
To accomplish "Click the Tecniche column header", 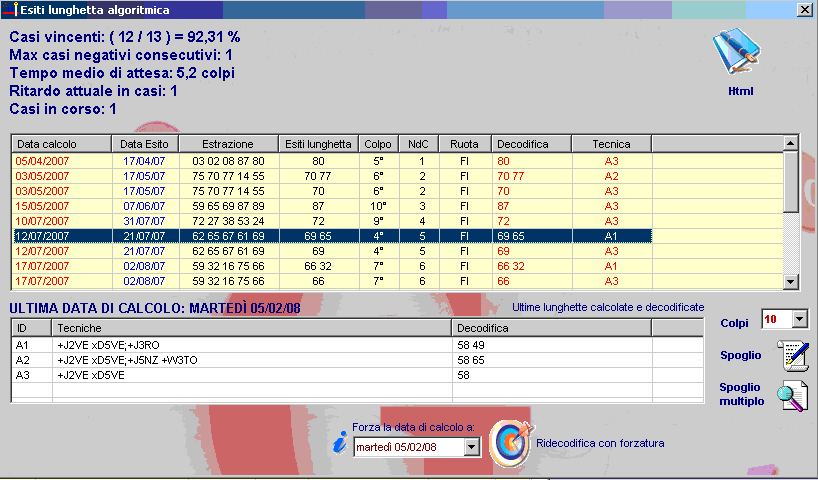I will 251,328.
